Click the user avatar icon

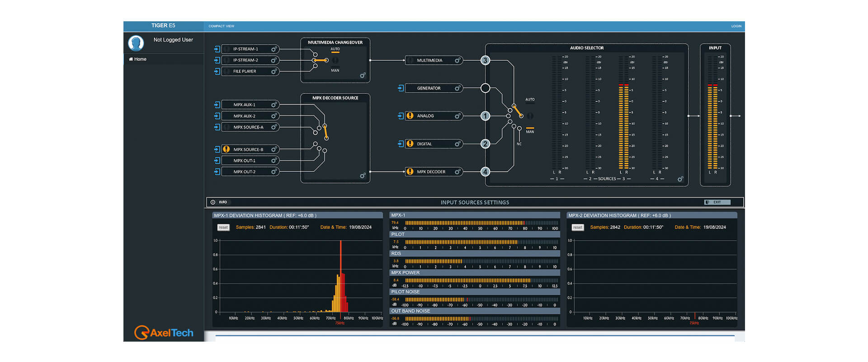[136, 43]
